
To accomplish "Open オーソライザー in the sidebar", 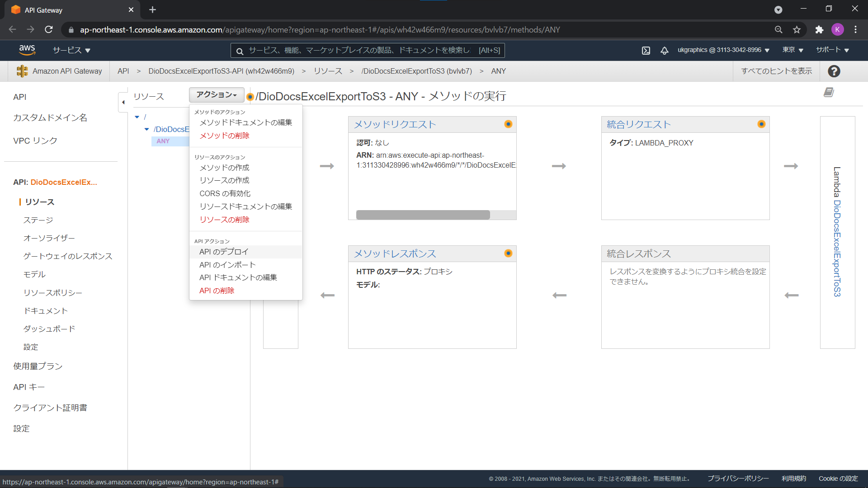I will coord(49,238).
